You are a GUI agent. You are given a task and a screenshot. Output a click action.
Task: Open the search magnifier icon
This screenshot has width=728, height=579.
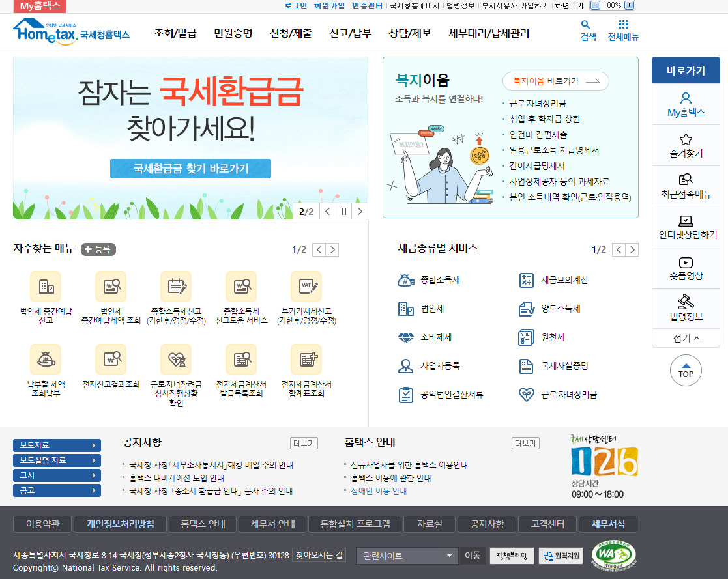pyautogui.click(x=585, y=25)
